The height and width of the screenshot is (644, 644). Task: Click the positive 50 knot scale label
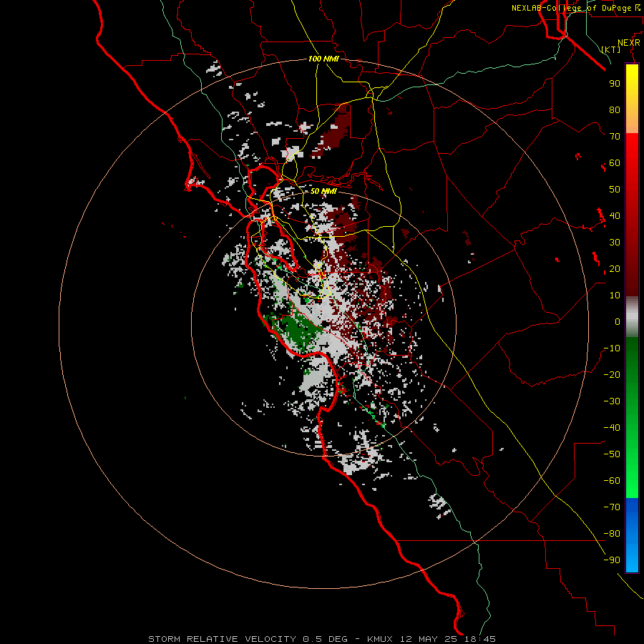[x=615, y=190]
